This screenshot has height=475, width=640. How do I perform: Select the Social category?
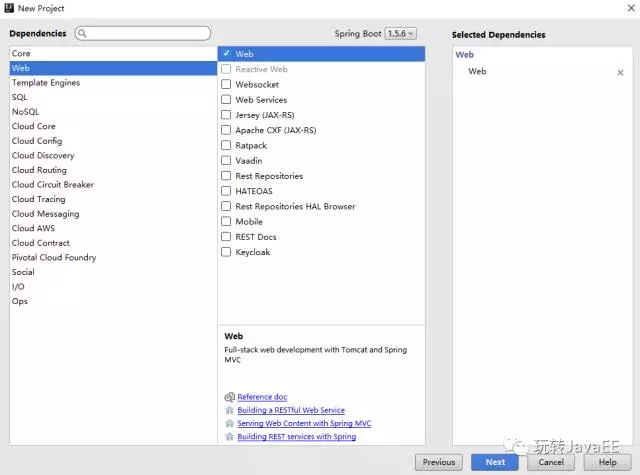(113, 272)
